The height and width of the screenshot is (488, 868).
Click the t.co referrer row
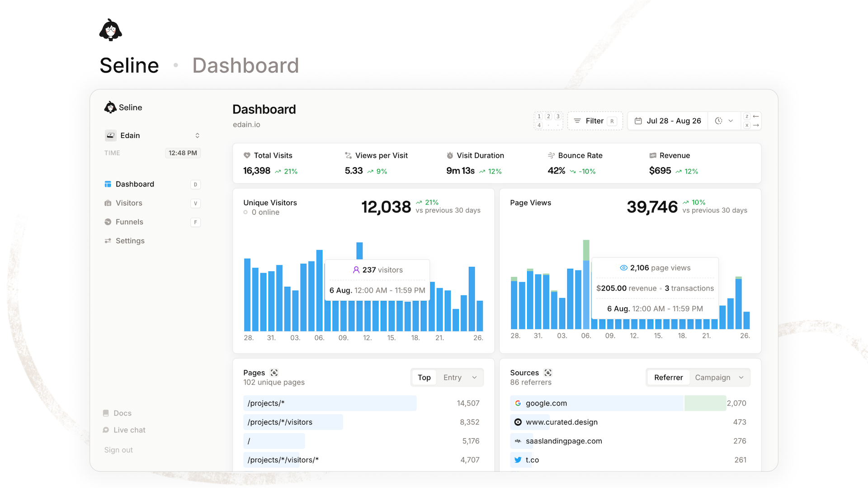click(630, 460)
